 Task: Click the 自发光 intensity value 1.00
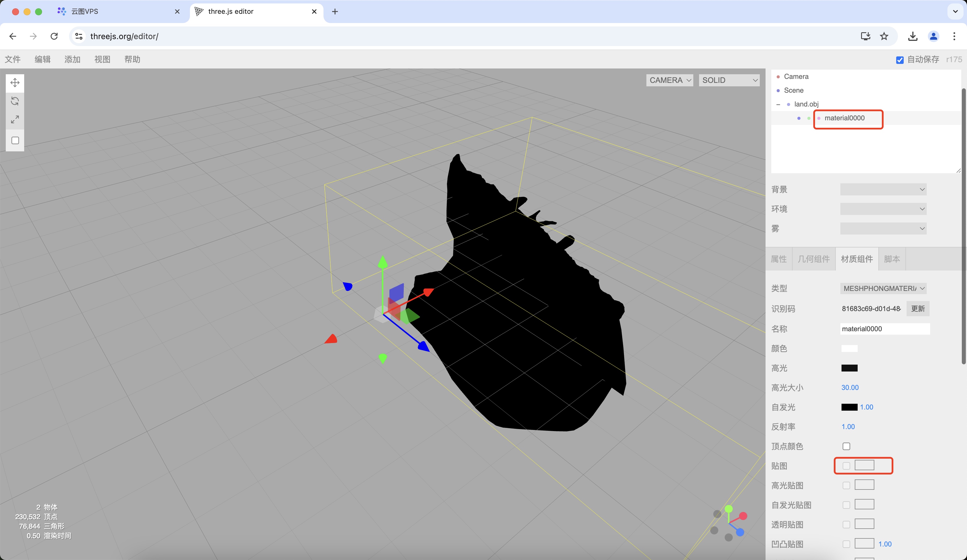click(x=867, y=407)
